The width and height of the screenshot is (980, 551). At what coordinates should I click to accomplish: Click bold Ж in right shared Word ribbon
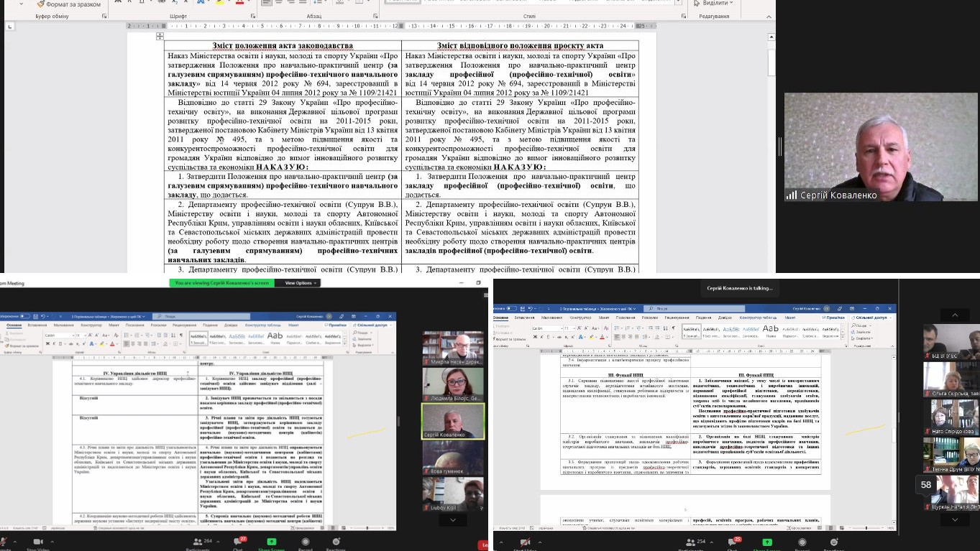534,336
